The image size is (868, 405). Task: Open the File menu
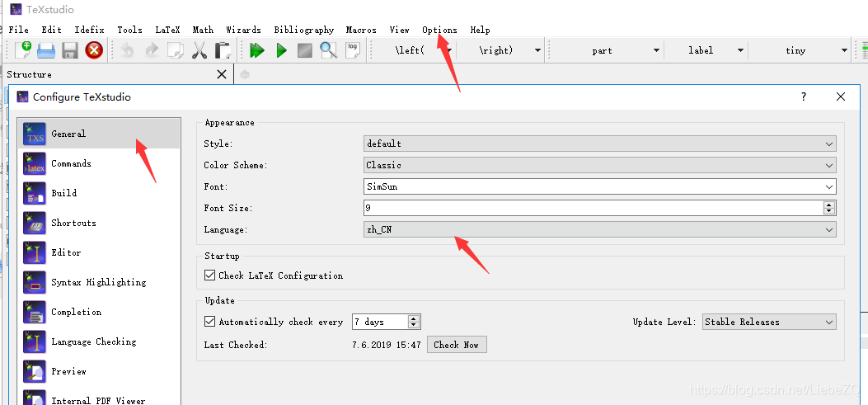point(19,30)
